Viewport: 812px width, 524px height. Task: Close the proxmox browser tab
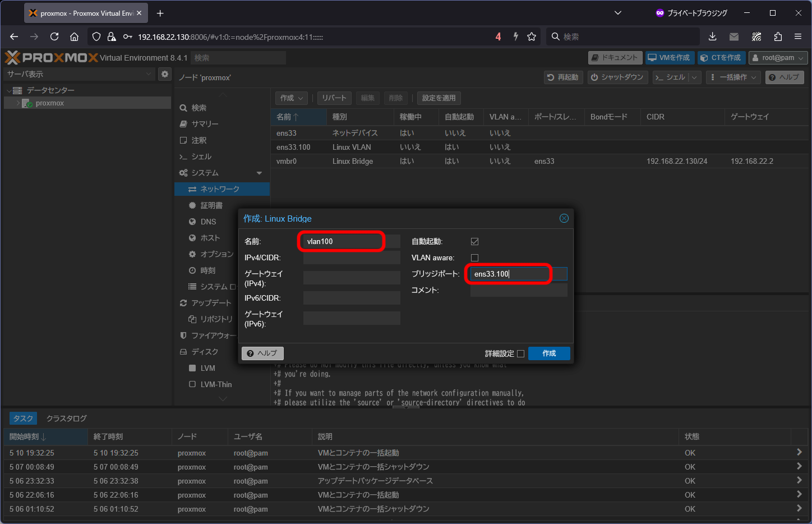point(139,13)
